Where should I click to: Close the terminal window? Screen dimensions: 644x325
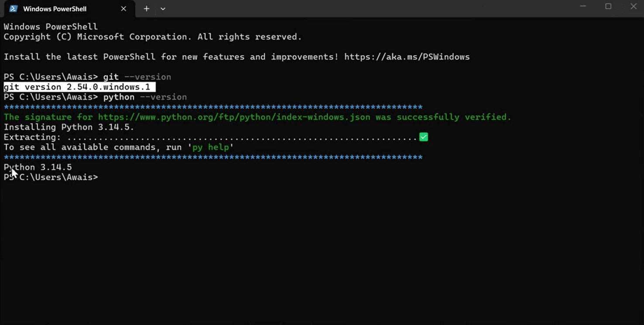(x=634, y=6)
